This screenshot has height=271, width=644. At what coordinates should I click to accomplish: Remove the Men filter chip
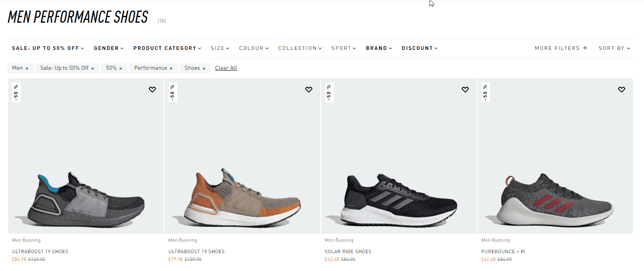(x=27, y=69)
